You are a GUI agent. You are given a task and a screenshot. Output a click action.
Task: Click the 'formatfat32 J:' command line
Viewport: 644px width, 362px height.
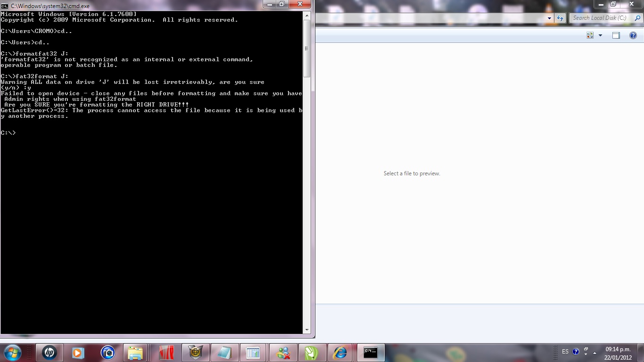35,54
